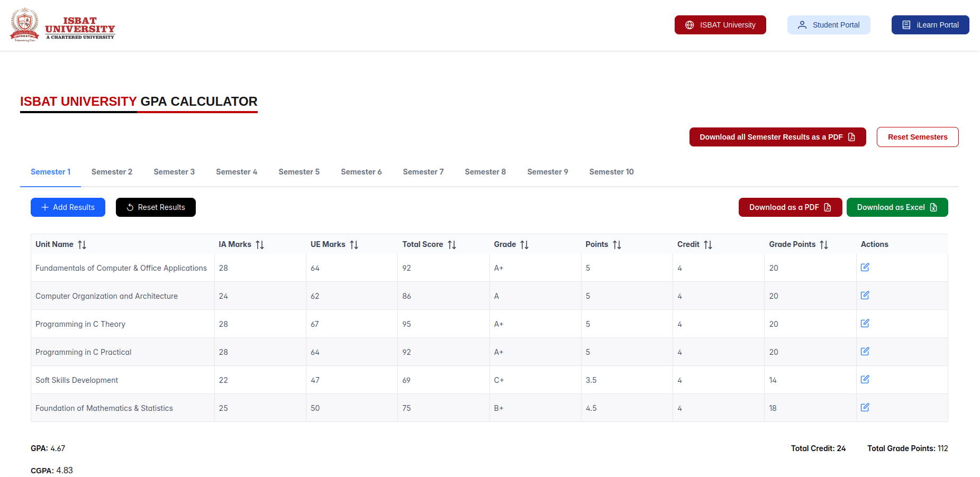
Task: Go to the Semester 7 tab
Action: click(423, 172)
